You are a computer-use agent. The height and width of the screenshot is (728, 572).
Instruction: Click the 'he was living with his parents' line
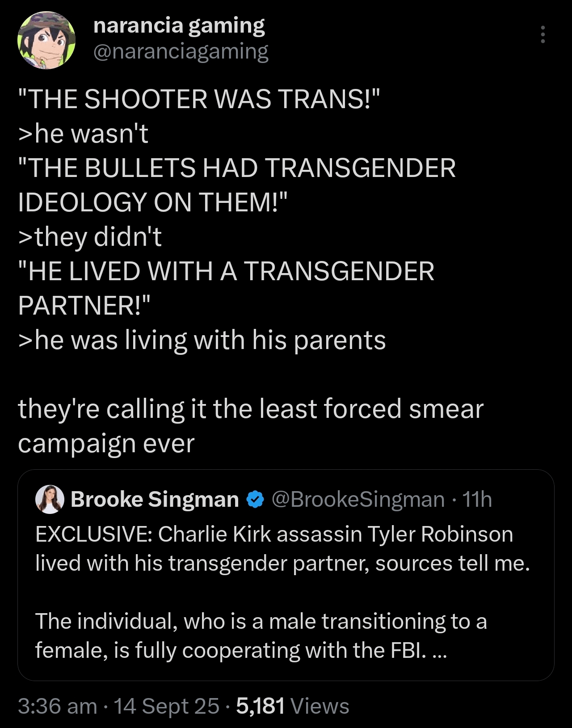[202, 340]
